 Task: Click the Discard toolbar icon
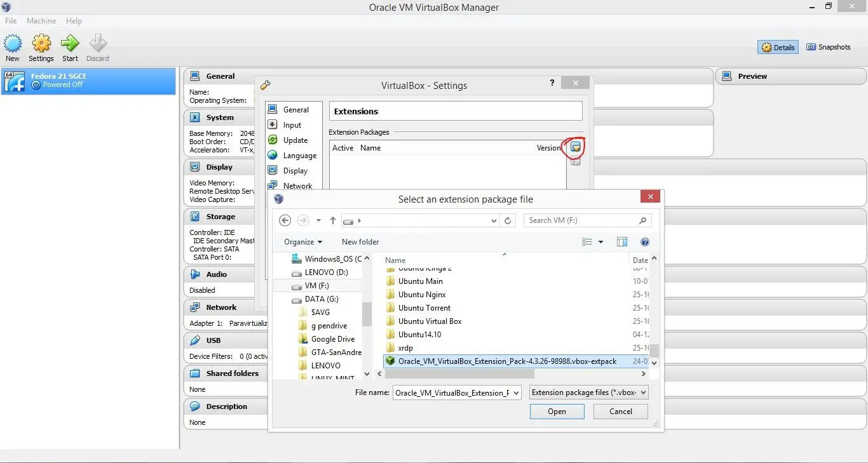[98, 43]
